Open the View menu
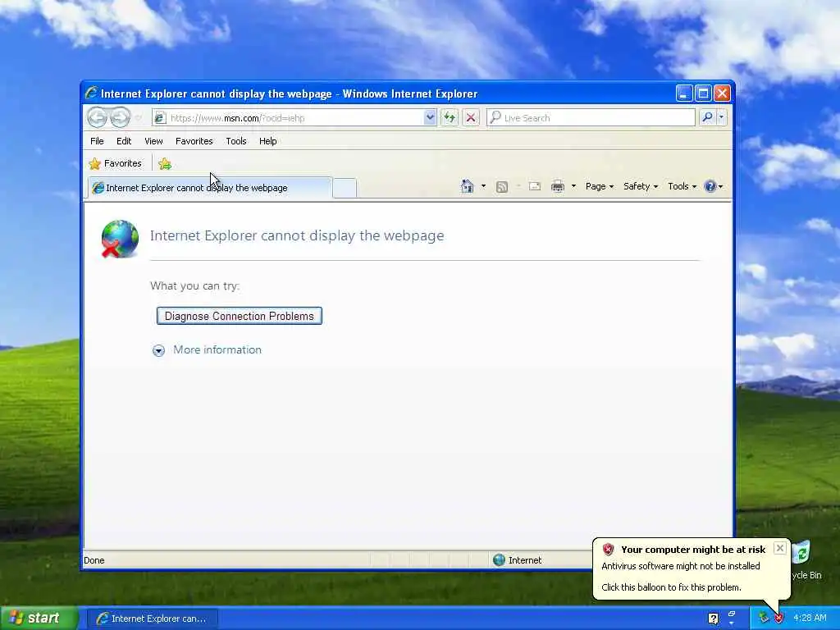Viewport: 840px width, 630px height. 153,141
